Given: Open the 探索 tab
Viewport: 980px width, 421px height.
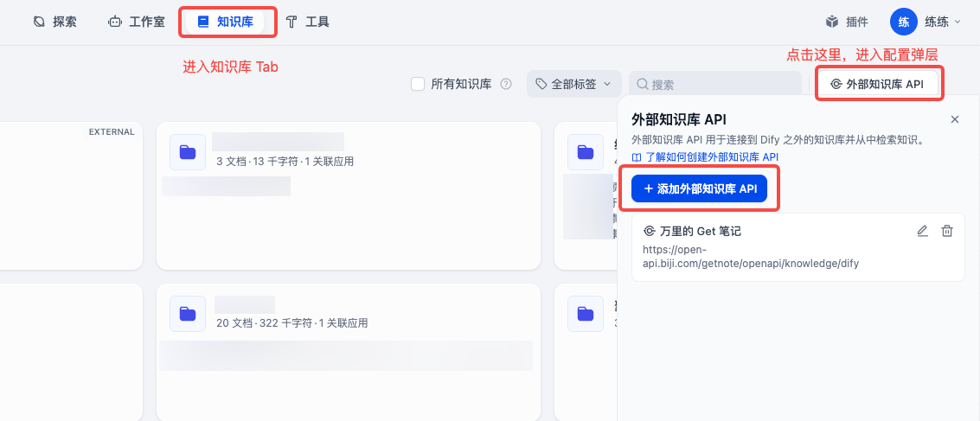Looking at the screenshot, I should tap(55, 22).
